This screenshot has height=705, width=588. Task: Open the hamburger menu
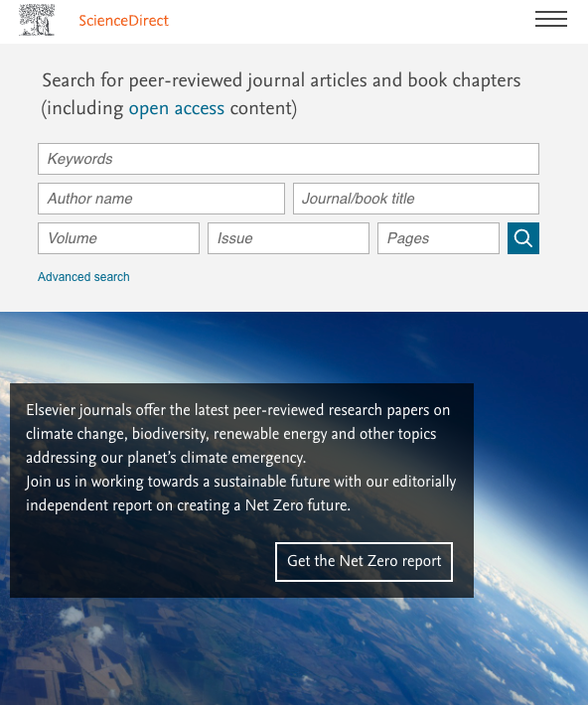[x=550, y=19]
